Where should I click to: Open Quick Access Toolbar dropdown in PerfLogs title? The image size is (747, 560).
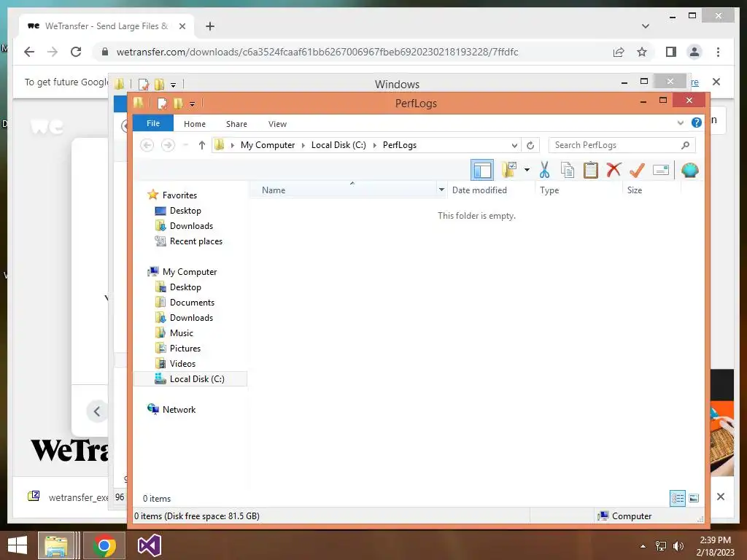(x=192, y=104)
